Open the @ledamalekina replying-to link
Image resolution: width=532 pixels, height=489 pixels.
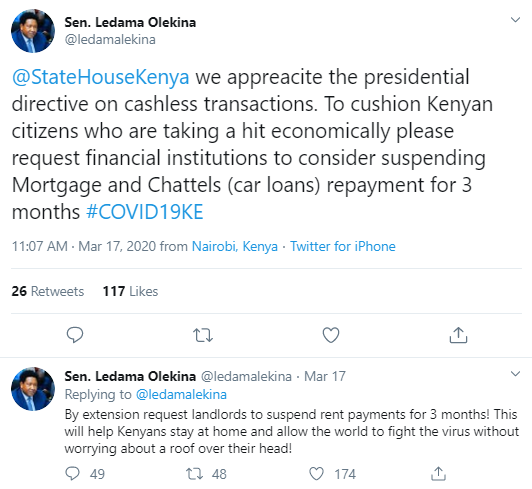pyautogui.click(x=181, y=394)
